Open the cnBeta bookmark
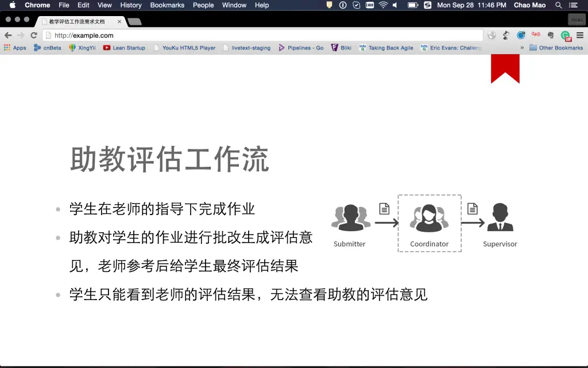Image resolution: width=588 pixels, height=368 pixels. pos(47,48)
